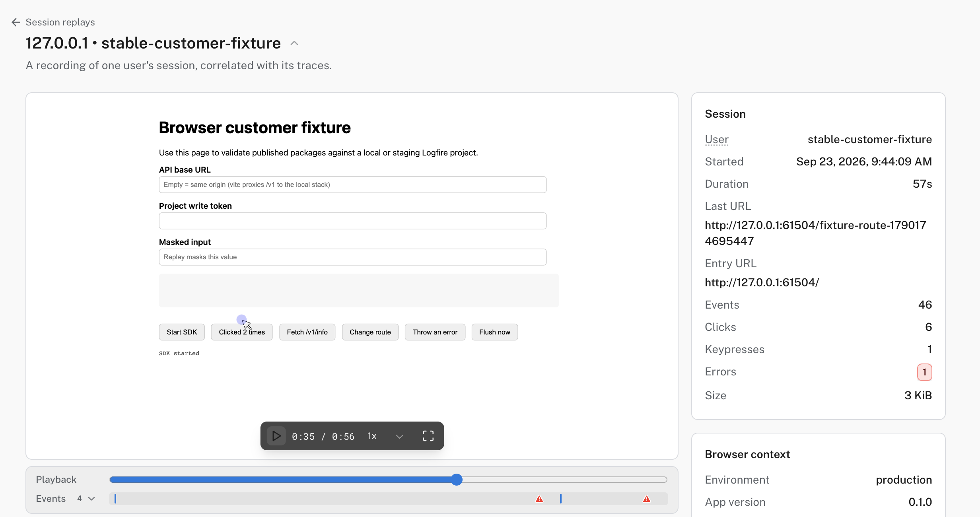
Task: Enter fullscreen replay mode
Action: (x=428, y=436)
